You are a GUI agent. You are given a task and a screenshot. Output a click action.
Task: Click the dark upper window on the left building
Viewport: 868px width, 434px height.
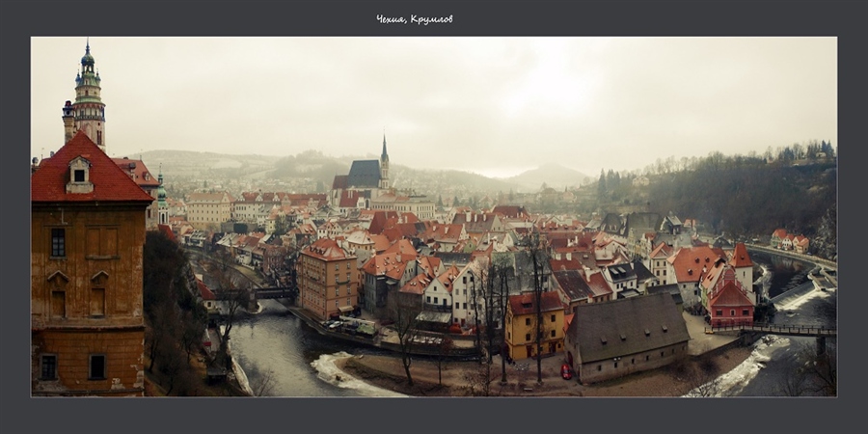click(58, 242)
